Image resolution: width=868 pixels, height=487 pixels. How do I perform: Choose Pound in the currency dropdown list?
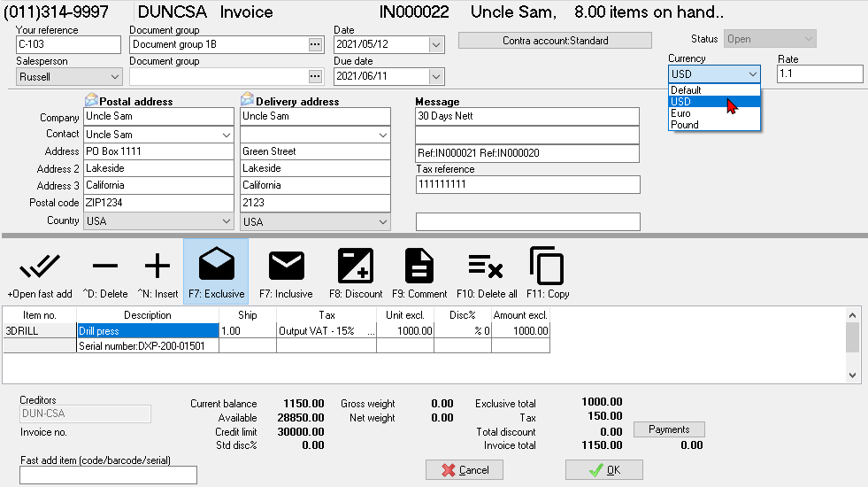click(684, 125)
